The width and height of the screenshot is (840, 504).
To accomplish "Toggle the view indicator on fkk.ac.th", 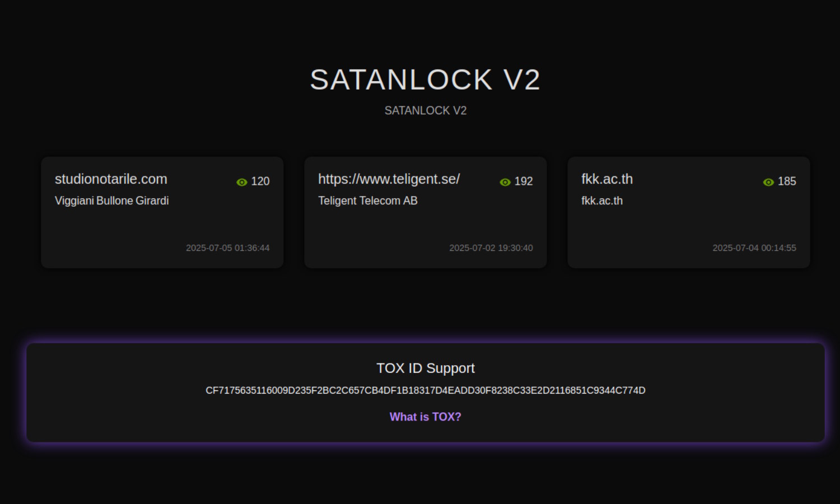I will [x=767, y=181].
